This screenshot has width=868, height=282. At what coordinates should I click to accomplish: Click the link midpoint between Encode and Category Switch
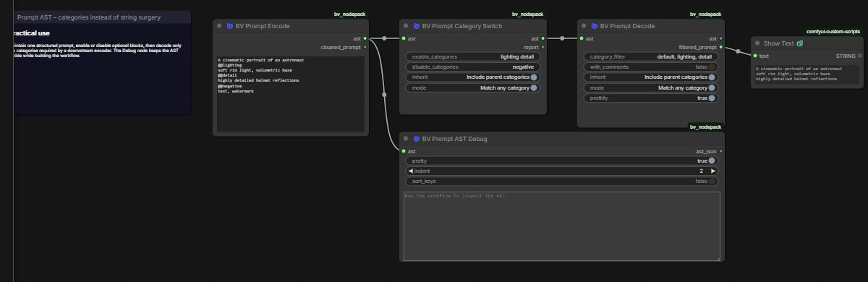click(x=384, y=38)
